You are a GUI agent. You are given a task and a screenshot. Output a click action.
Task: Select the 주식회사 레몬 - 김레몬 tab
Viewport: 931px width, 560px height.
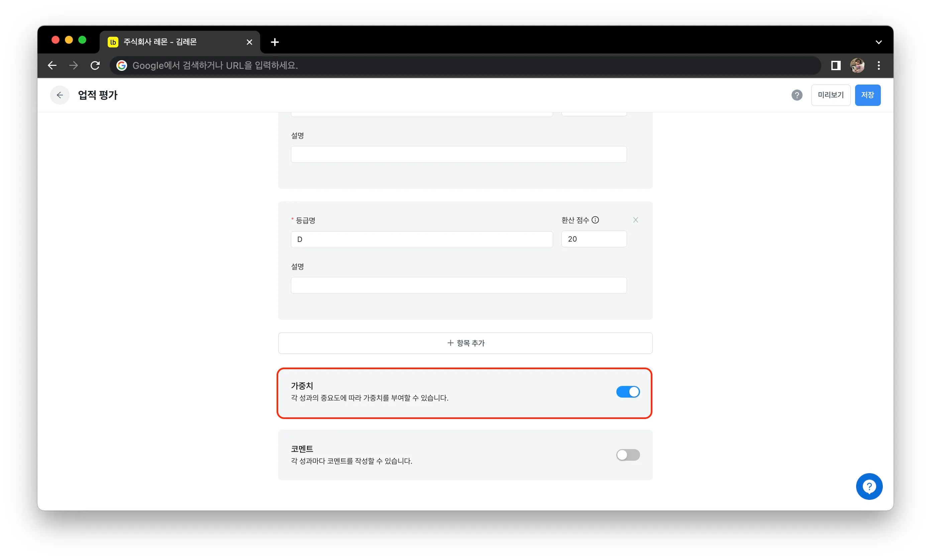click(180, 42)
